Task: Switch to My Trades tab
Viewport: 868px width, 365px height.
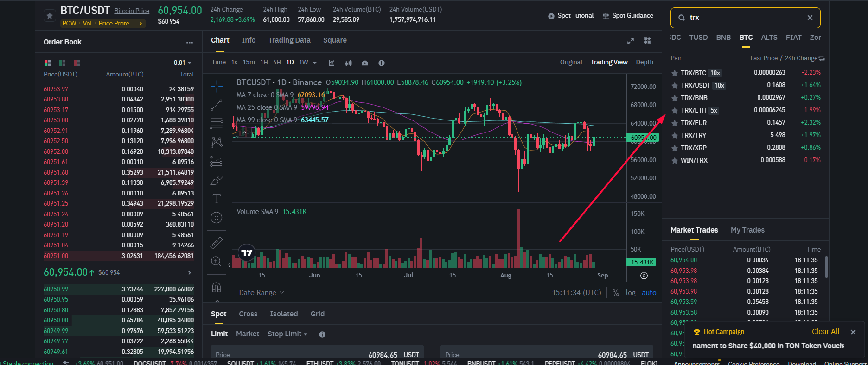Action: pyautogui.click(x=747, y=230)
